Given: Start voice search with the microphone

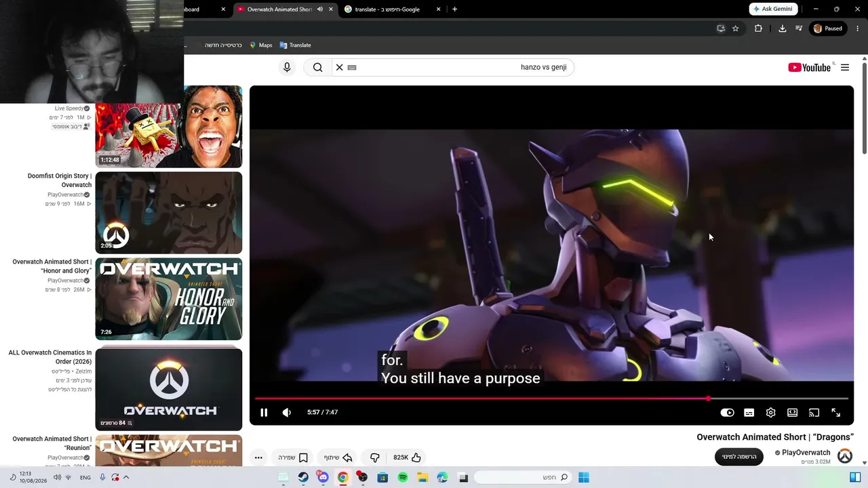Looking at the screenshot, I should [x=287, y=67].
